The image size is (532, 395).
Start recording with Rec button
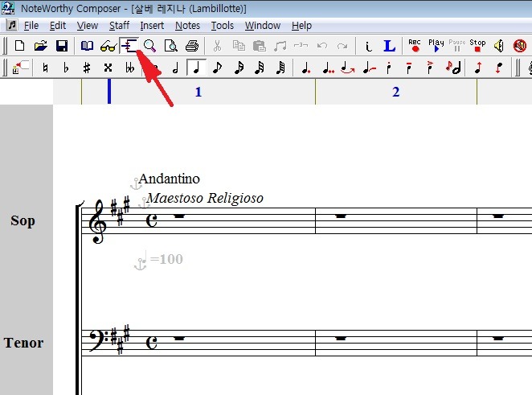(x=415, y=45)
